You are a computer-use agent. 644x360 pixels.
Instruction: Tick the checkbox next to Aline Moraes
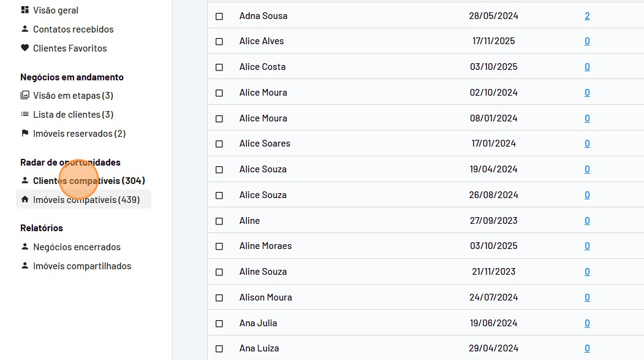coord(219,247)
